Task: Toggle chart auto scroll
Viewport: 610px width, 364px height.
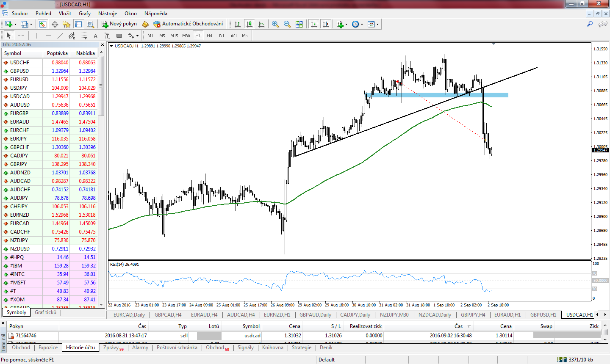Action: coord(314,24)
